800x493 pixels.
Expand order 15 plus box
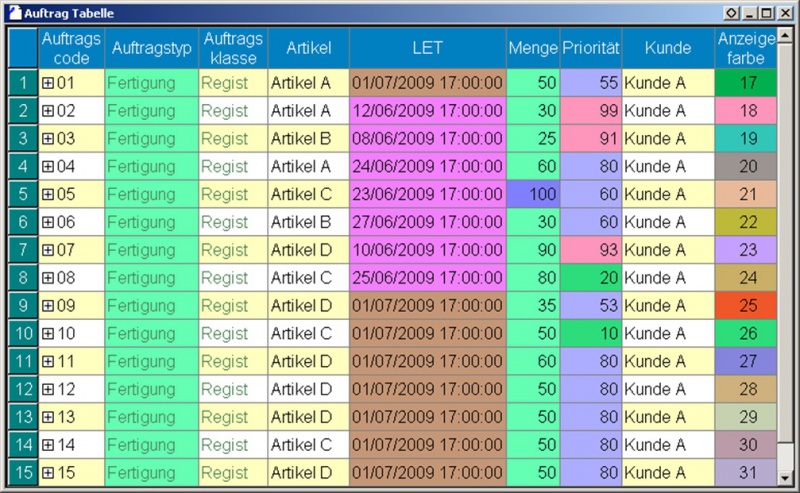coord(47,471)
